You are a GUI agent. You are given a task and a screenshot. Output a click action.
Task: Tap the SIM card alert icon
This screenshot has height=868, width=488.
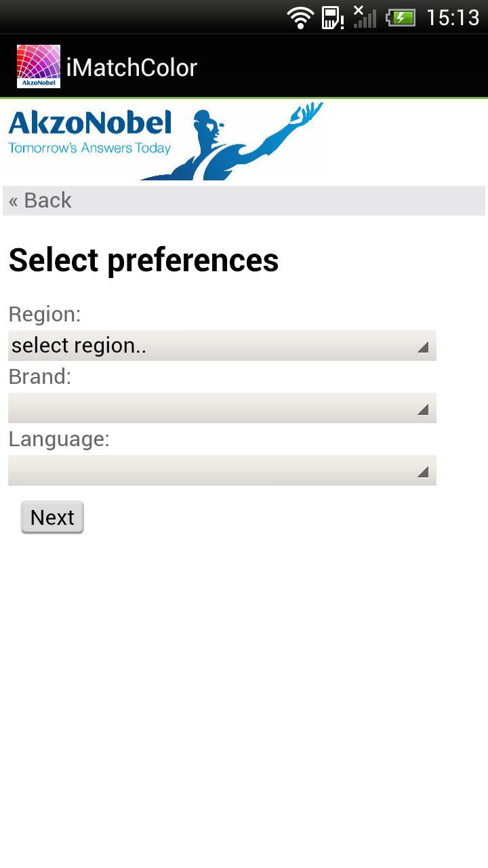[332, 18]
